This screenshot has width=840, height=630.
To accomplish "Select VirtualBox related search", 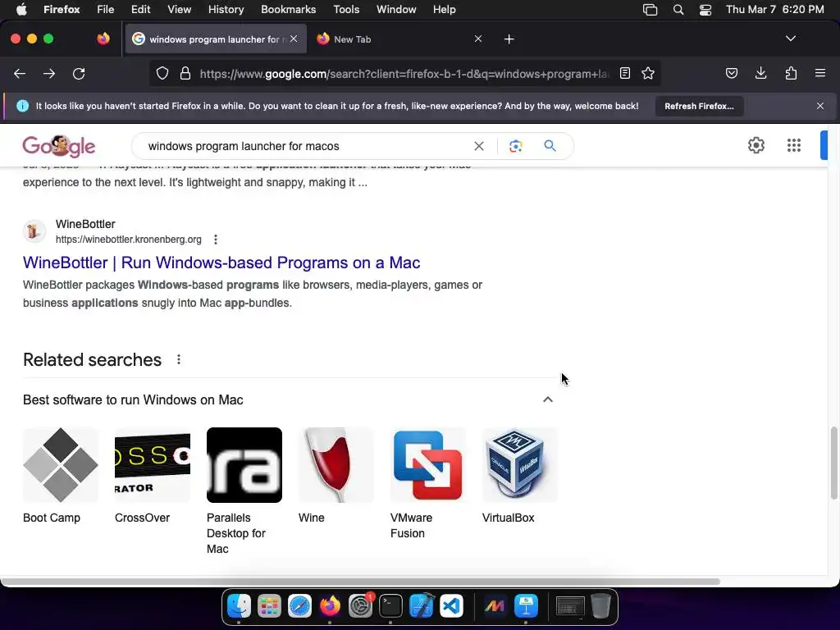I will click(x=519, y=476).
